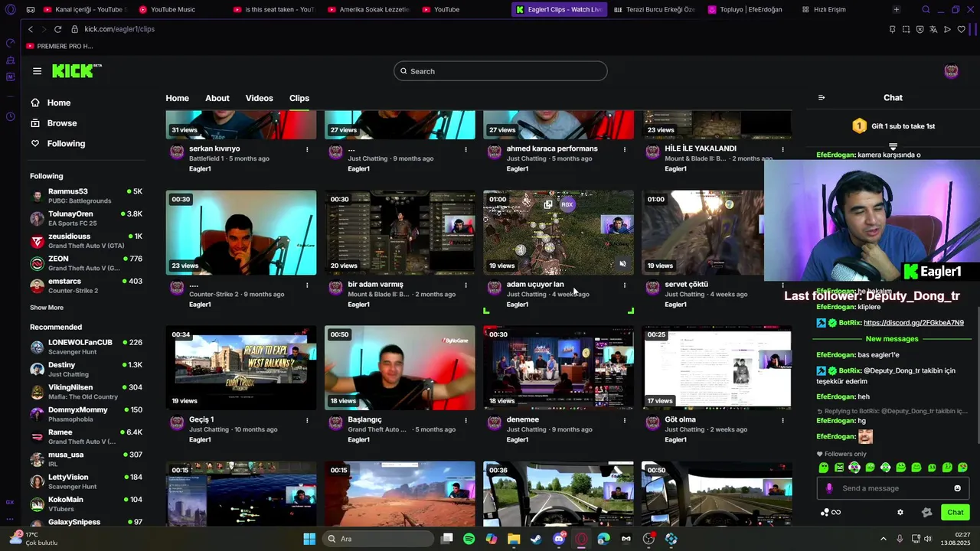Open the Discord link from BotRix
980x551 pixels.
pyautogui.click(x=913, y=323)
